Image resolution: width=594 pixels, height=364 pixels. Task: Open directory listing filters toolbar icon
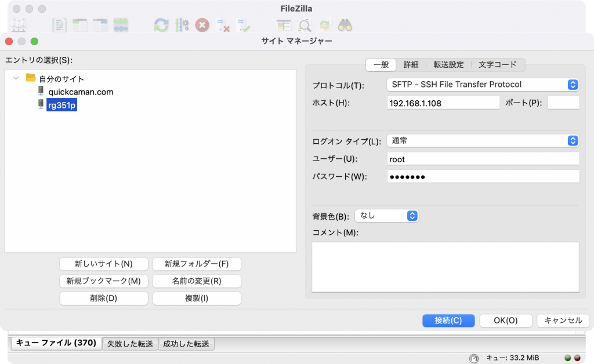(284, 26)
